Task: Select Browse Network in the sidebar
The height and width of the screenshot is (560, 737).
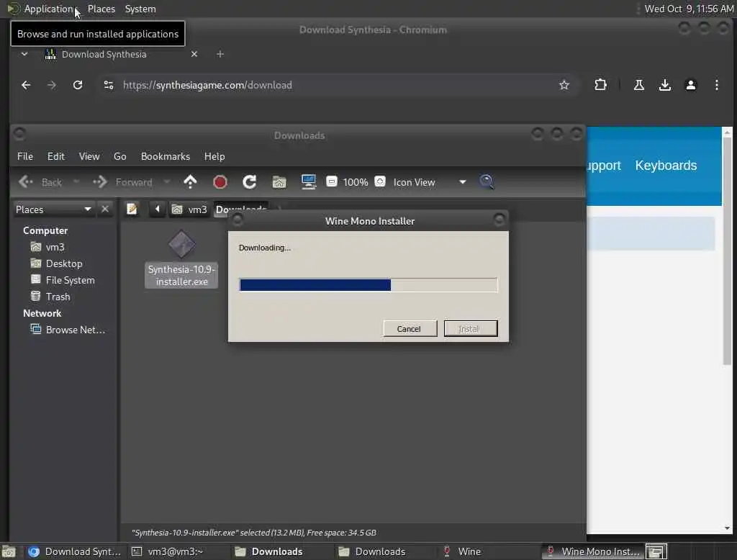Action: (75, 330)
